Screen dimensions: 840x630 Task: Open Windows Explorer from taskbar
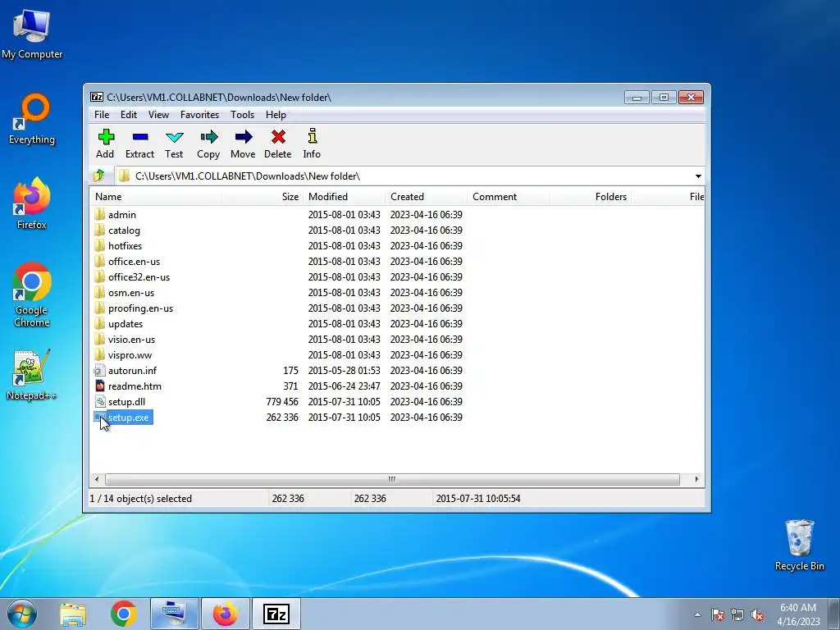coord(73,614)
